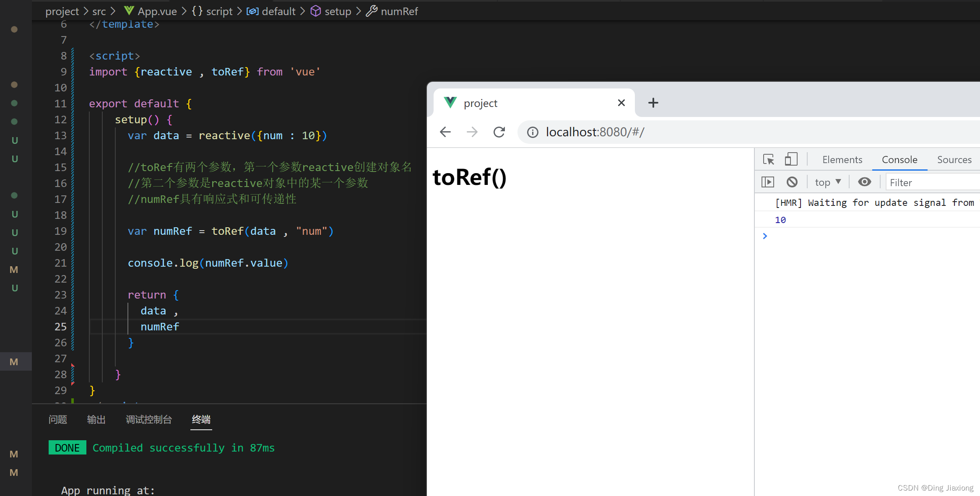Viewport: 980px width, 496px height.
Task: Click the App.vue breadcrumb segment
Action: tap(157, 11)
